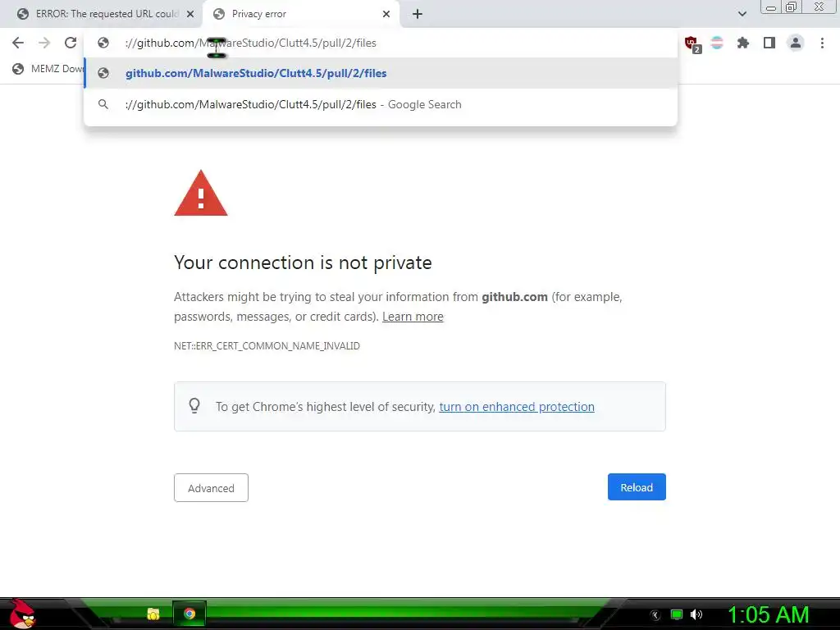Click the 'Your connection is not private' heading
Image resolution: width=840 pixels, height=630 pixels.
pyautogui.click(x=303, y=262)
